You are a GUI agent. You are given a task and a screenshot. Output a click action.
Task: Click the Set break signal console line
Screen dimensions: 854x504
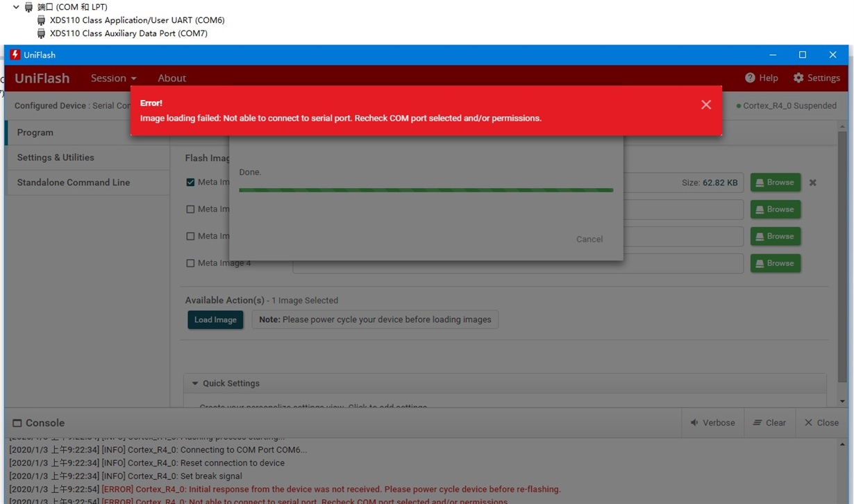pyautogui.click(x=126, y=476)
